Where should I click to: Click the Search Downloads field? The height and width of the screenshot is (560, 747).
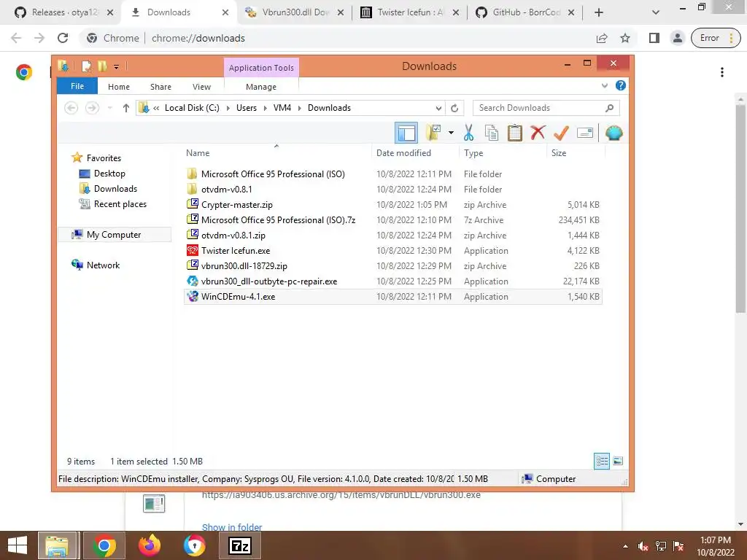coord(546,108)
